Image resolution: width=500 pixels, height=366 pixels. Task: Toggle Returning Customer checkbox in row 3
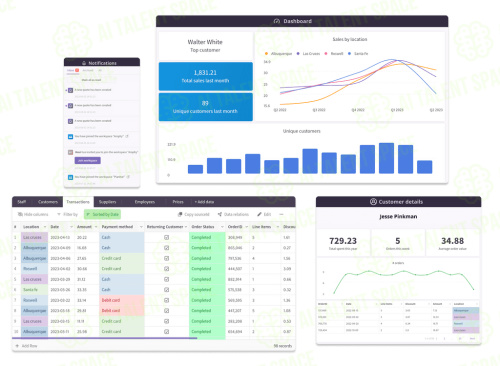click(167, 258)
